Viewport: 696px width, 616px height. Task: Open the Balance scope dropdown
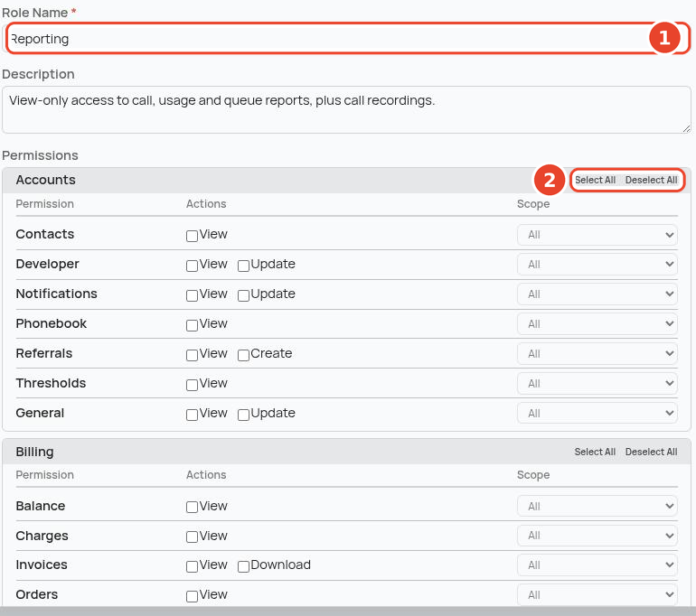point(597,506)
